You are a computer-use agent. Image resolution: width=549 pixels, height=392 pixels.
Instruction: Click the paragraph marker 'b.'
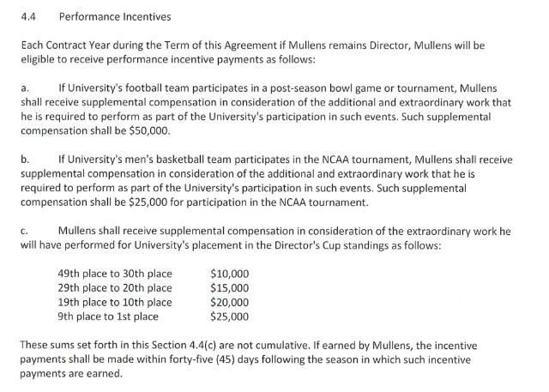pos(25,160)
